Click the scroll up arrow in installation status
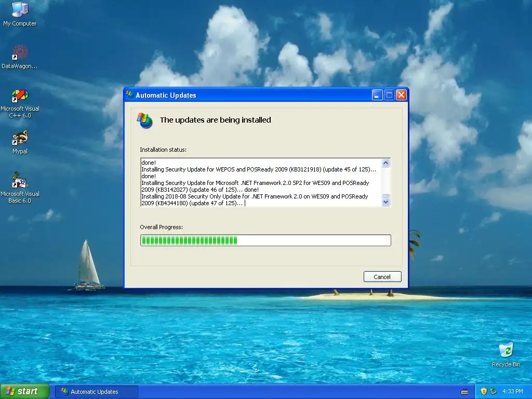This screenshot has height=399, width=532. tap(386, 163)
